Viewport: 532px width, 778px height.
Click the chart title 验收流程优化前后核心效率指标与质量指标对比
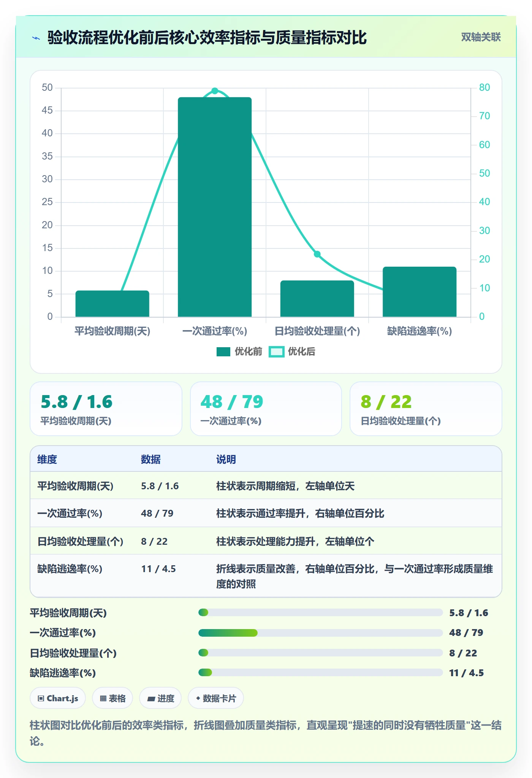coord(207,38)
